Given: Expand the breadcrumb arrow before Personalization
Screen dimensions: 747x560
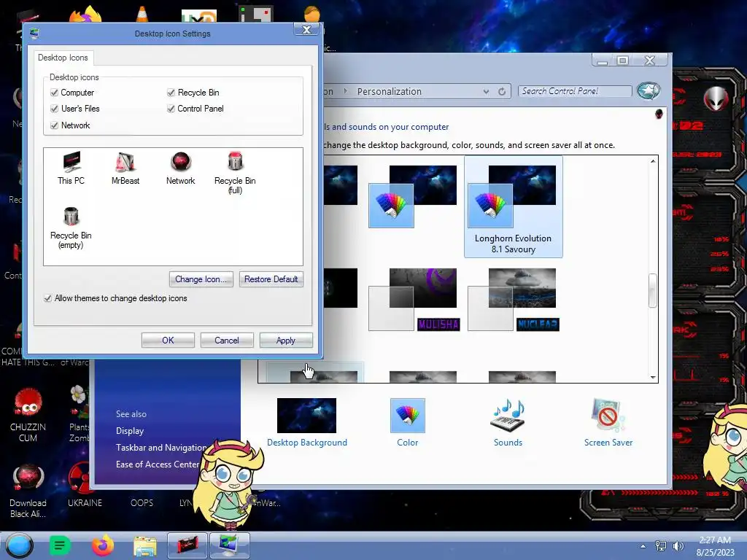Looking at the screenshot, I should pyautogui.click(x=346, y=91).
